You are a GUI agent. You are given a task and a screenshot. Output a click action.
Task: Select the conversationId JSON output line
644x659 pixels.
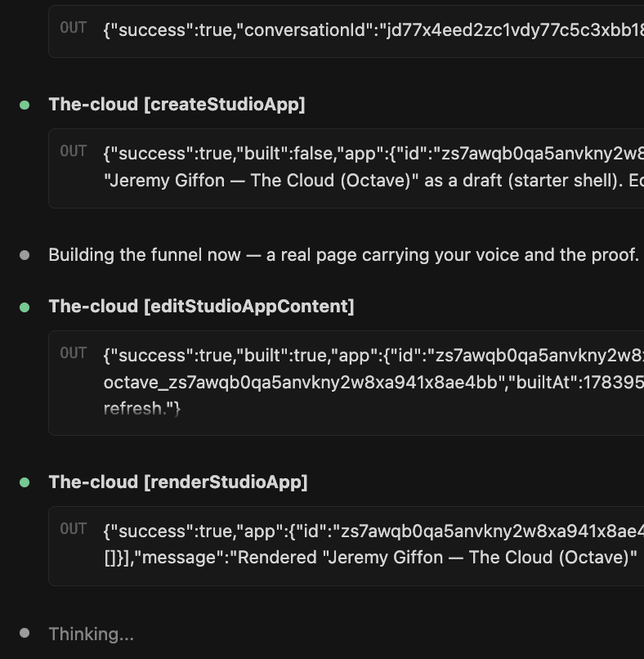[373, 30]
